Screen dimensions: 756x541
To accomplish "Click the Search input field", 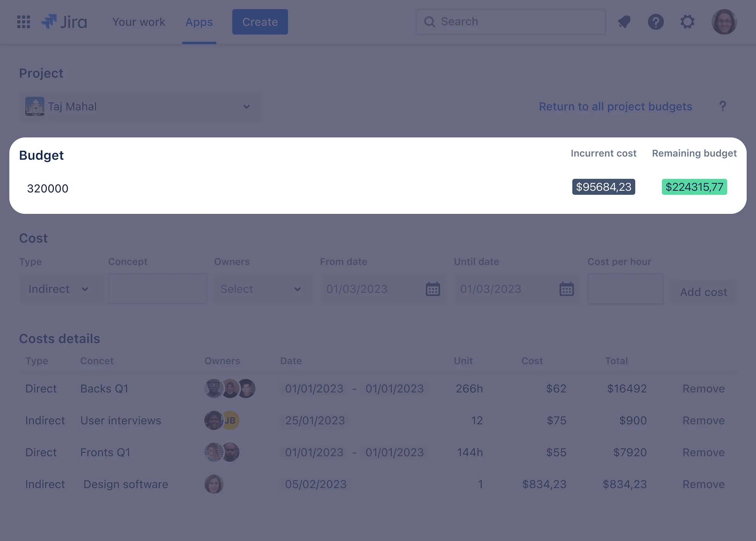I will pyautogui.click(x=511, y=22).
